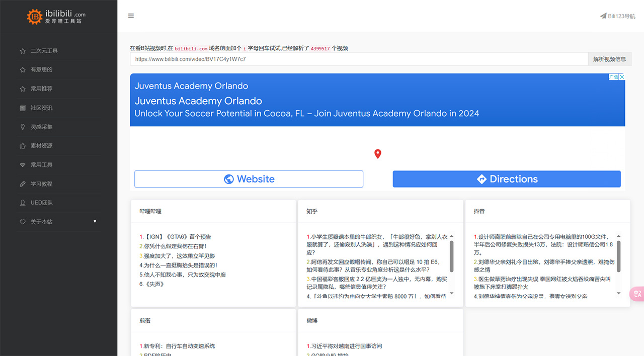
Task: Click the blue Directions button
Action: [506, 179]
